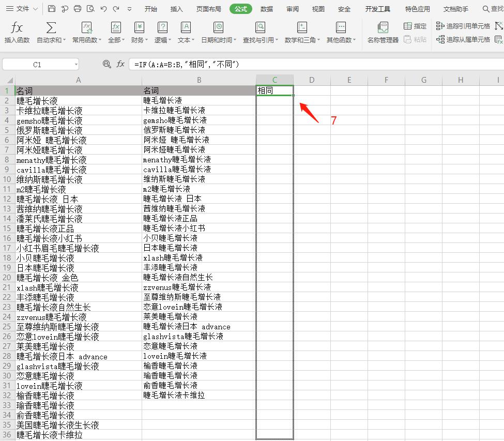Open the 财务 financial functions icon
Image resolution: width=504 pixels, height=441 pixels.
coord(139,27)
